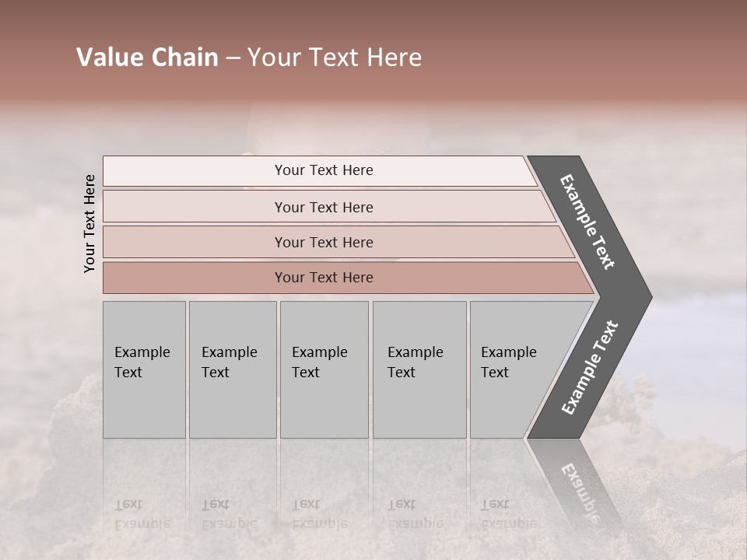The width and height of the screenshot is (747, 560).
Task: Select 'Your Text Here' in the slide title
Action: click(x=335, y=58)
